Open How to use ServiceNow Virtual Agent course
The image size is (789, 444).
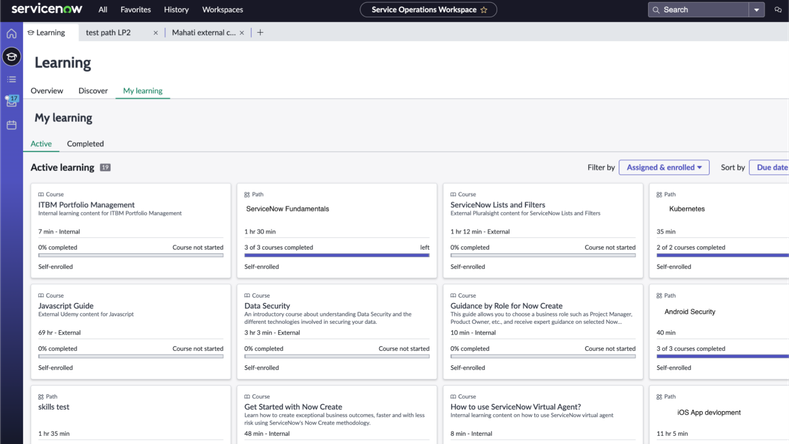pos(516,407)
